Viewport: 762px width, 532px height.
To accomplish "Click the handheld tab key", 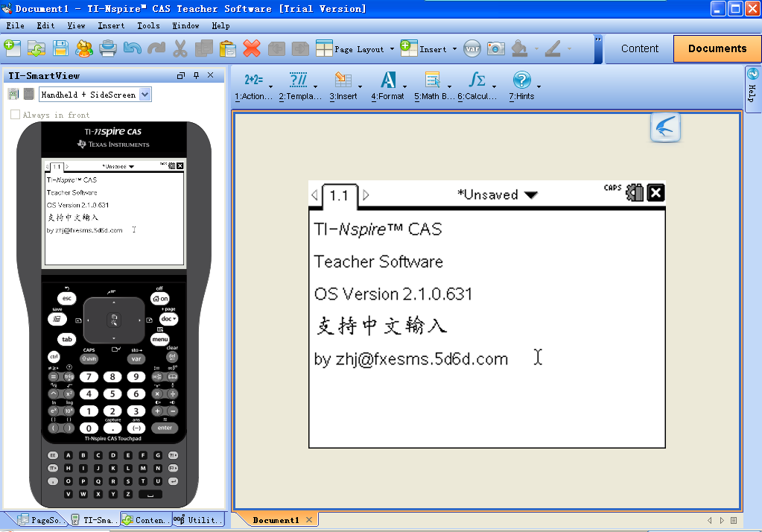I will pyautogui.click(x=67, y=340).
